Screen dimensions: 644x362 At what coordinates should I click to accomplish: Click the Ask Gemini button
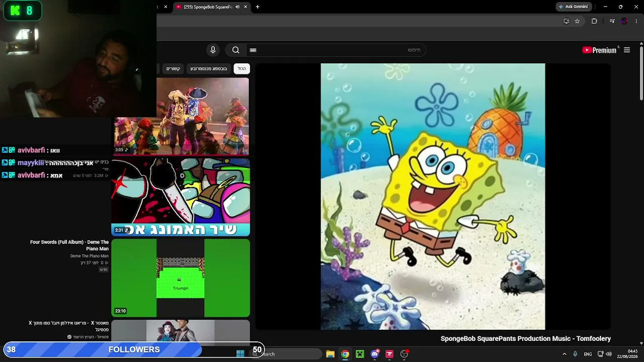pos(573,7)
